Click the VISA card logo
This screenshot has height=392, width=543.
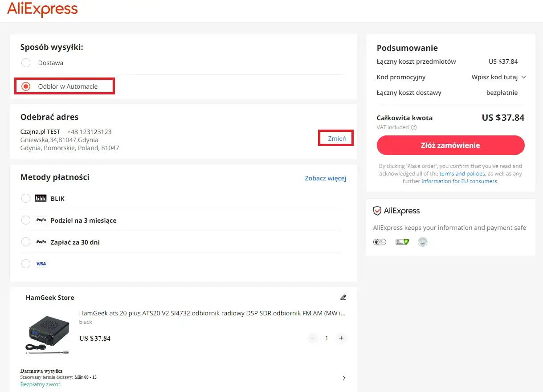coord(41,264)
